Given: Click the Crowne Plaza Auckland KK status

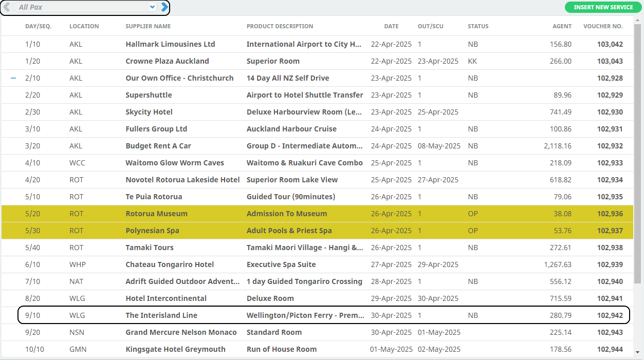Looking at the screenshot, I should [x=472, y=61].
